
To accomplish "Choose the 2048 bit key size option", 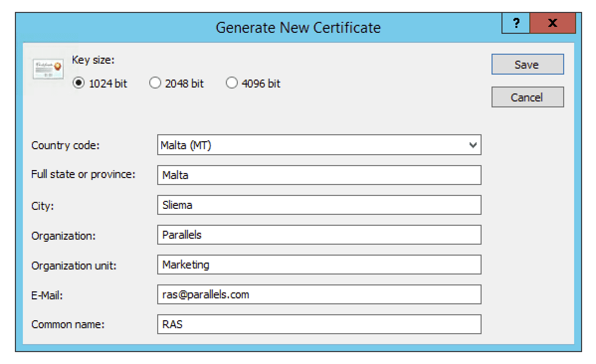I will (155, 84).
